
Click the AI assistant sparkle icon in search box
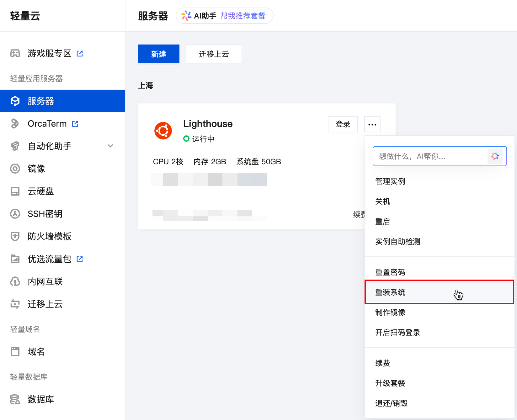coord(495,156)
